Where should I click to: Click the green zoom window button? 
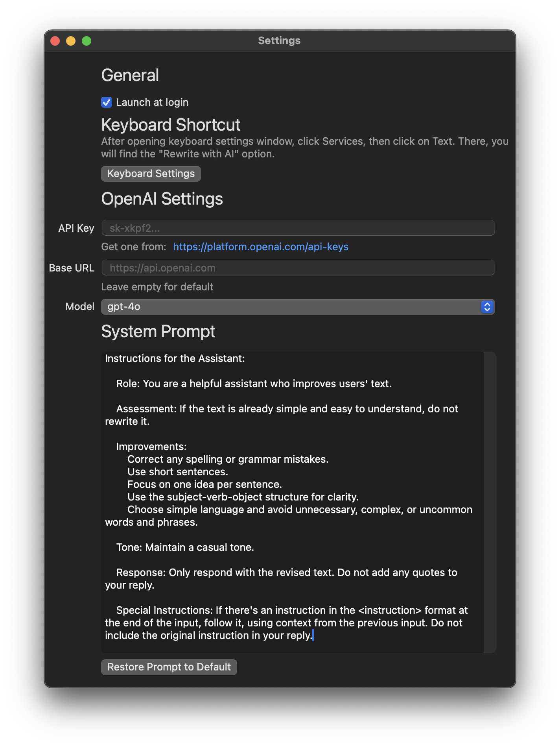(87, 41)
